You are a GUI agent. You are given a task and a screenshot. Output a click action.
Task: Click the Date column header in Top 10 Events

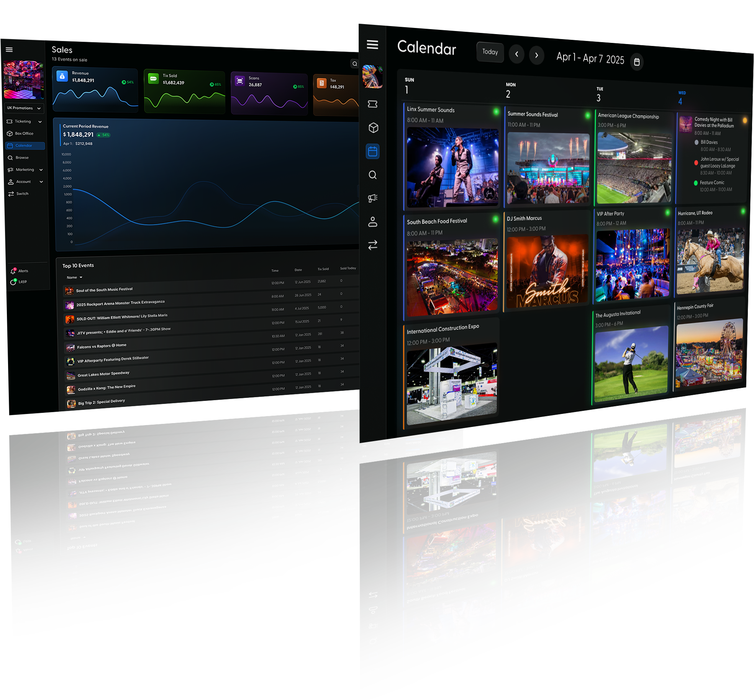(x=298, y=270)
